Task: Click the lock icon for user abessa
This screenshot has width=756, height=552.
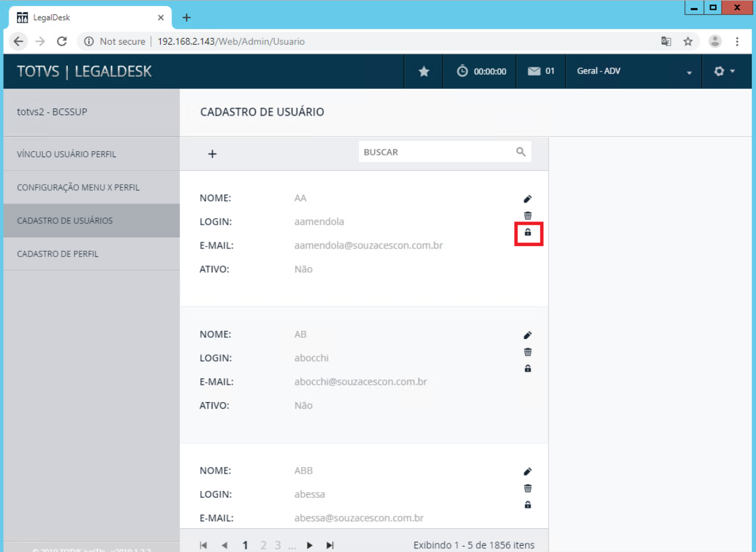Action: coord(528,505)
